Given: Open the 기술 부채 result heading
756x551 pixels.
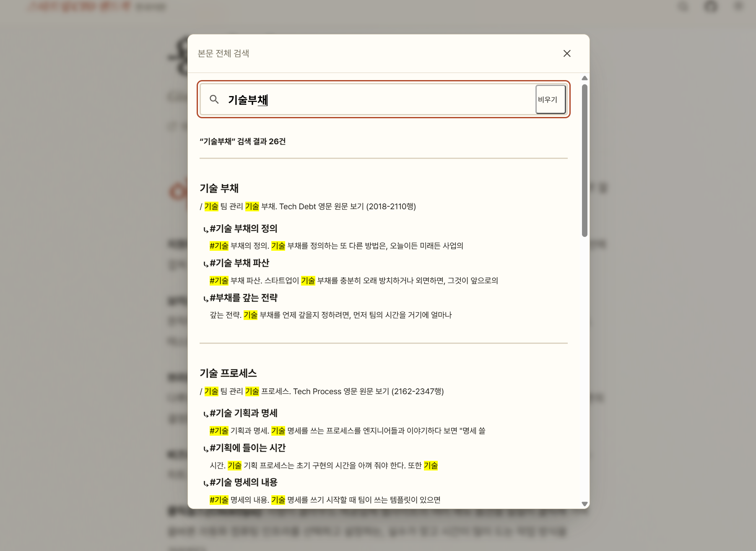Looking at the screenshot, I should coord(219,188).
